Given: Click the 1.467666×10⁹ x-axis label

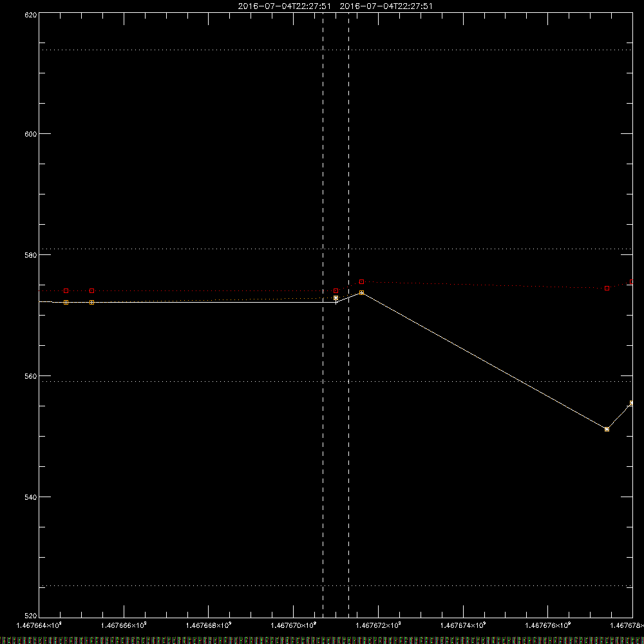Looking at the screenshot, I should [x=124, y=625].
